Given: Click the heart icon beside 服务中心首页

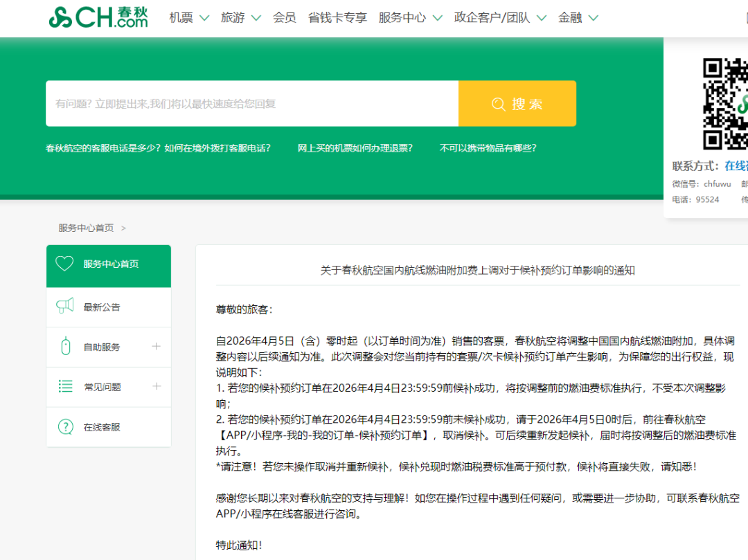Looking at the screenshot, I should (x=64, y=265).
